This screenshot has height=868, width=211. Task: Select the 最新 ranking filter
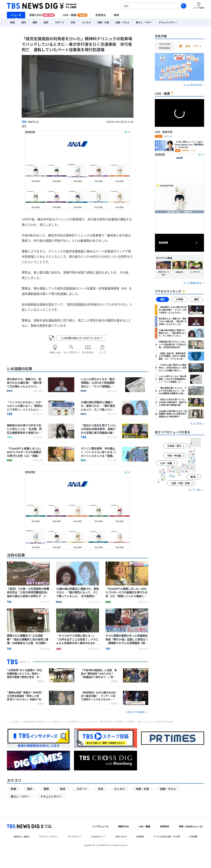(162, 299)
